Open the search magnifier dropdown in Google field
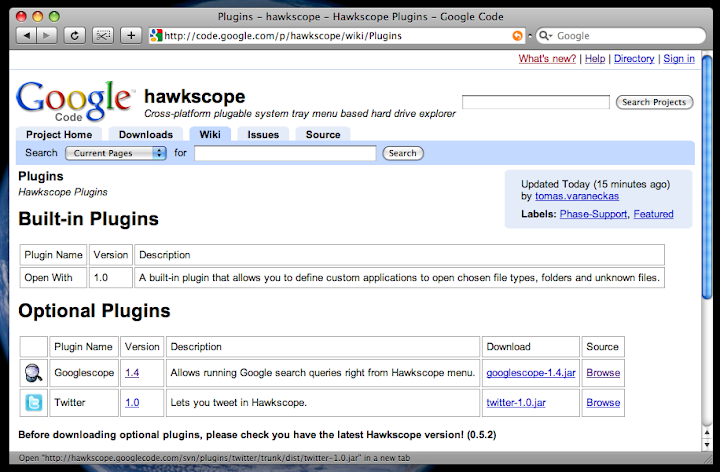 coord(546,36)
